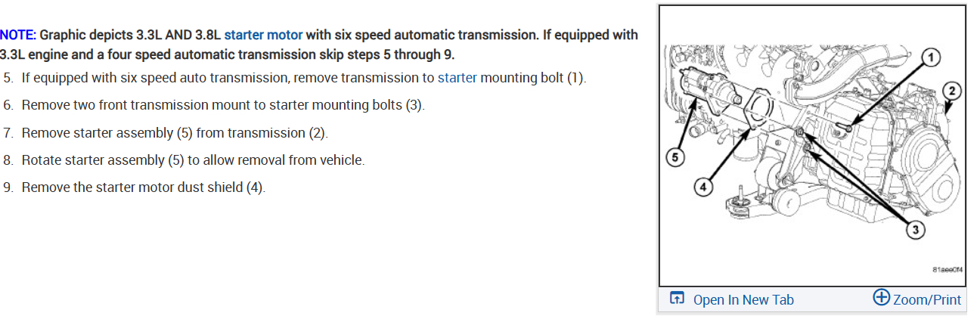Click the Zoom/Print plus-circle icon
Viewport: 980px width, 322px height.
tap(881, 298)
